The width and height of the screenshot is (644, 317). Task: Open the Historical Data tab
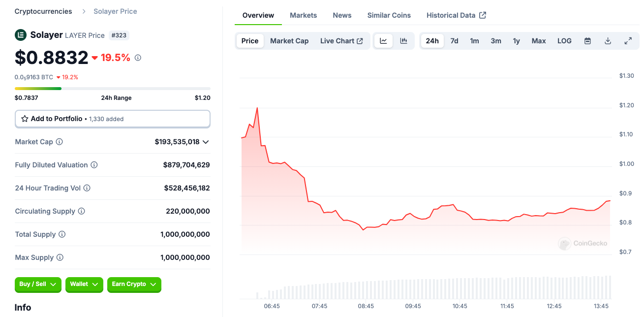coord(456,15)
